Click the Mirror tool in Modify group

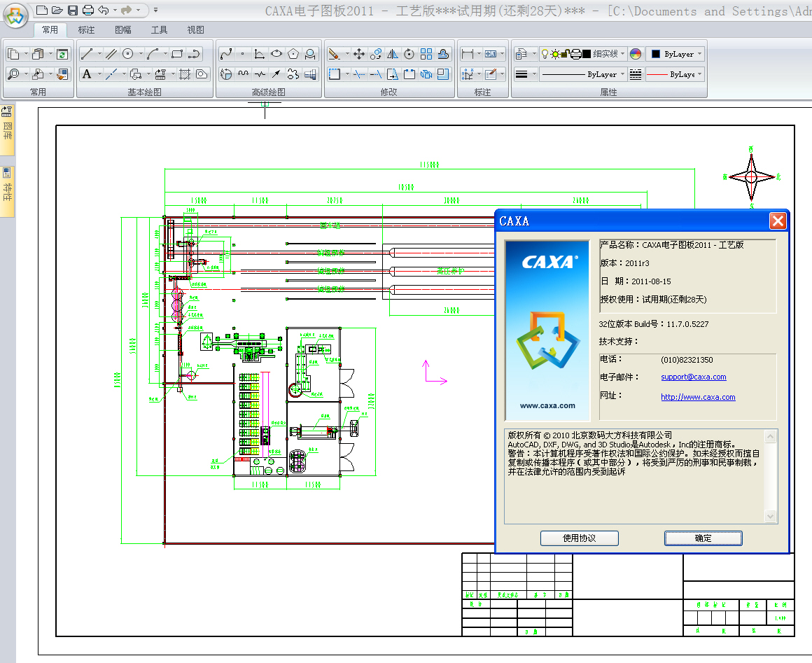393,54
